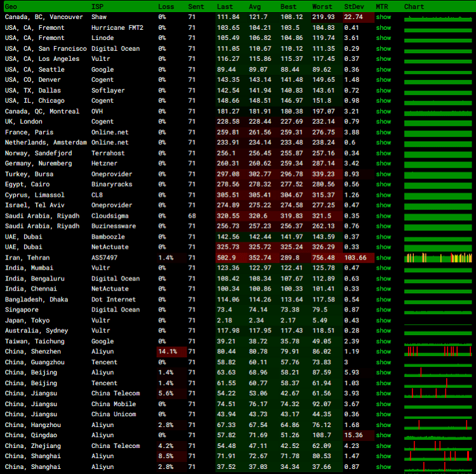
Task: Open 'show' link for Seattle Google
Action: pos(383,70)
